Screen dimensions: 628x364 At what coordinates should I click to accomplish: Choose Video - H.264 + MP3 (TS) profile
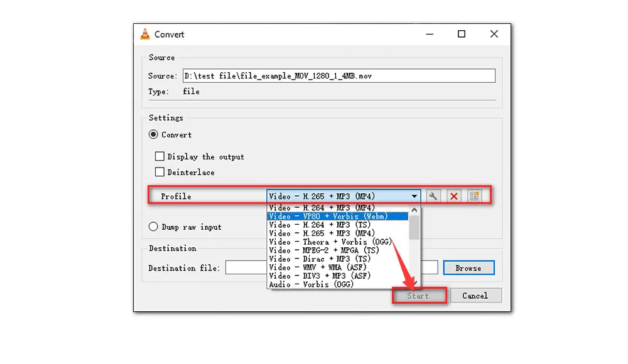[x=338, y=225]
